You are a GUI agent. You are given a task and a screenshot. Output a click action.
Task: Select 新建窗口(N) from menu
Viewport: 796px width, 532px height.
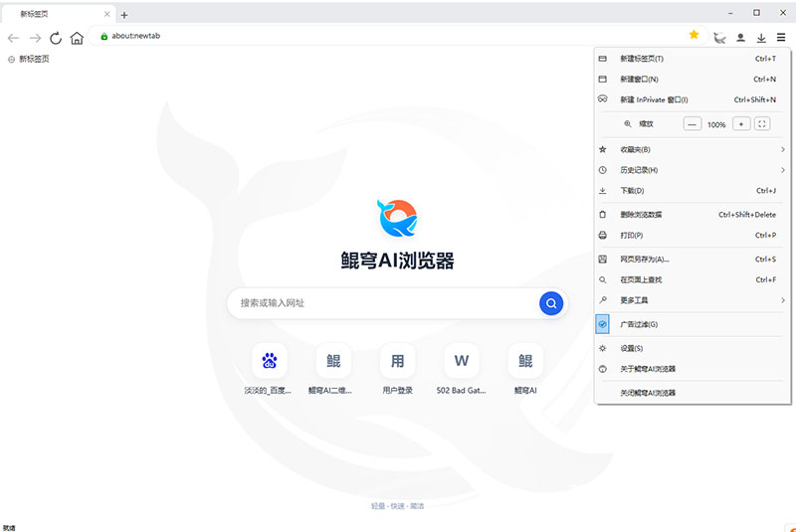point(693,80)
